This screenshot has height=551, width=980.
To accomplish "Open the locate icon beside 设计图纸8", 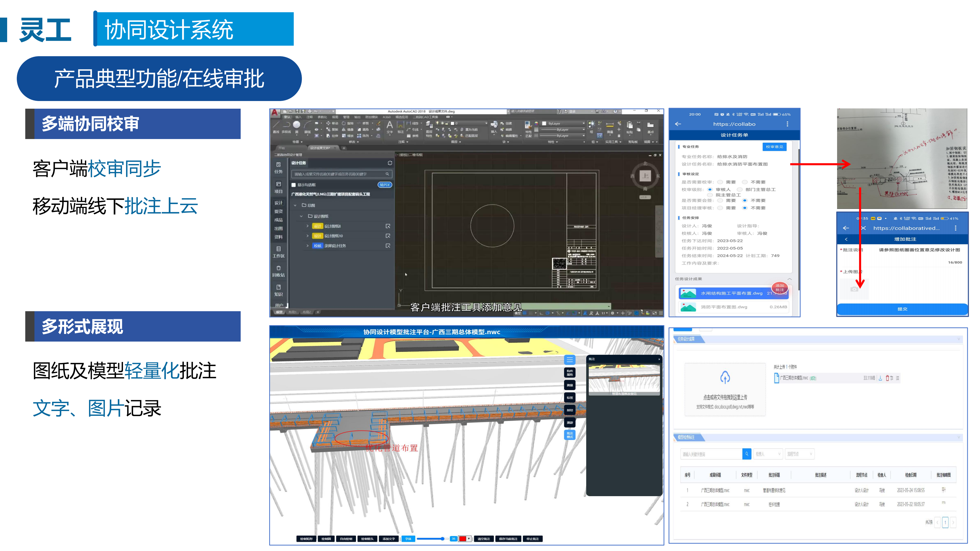I will 388,226.
